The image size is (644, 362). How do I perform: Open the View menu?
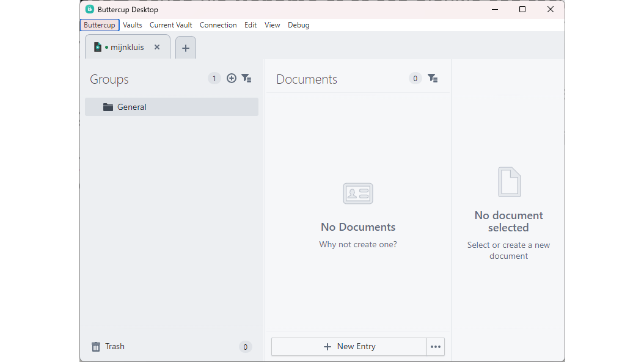coord(273,25)
